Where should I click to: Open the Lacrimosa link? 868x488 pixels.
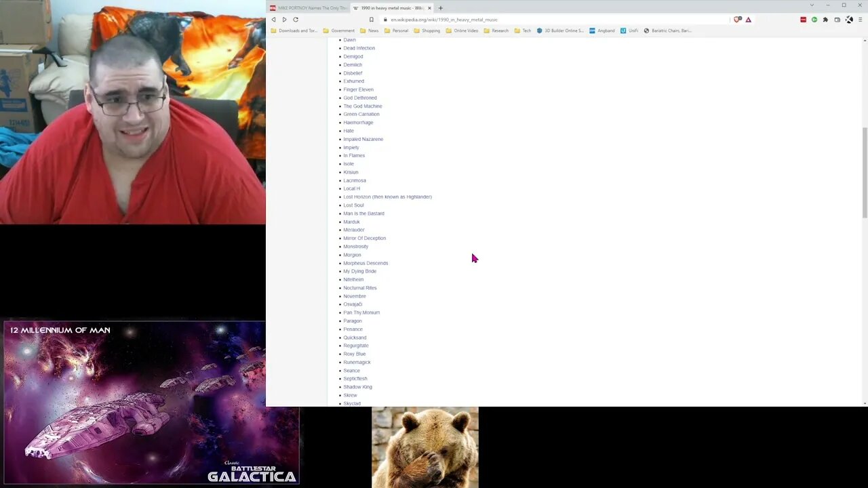coord(355,180)
